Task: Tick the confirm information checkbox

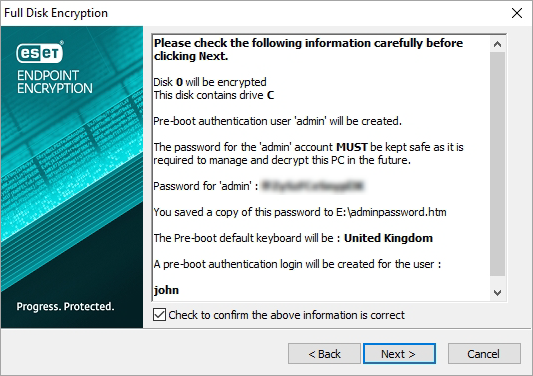Action: 159,315
